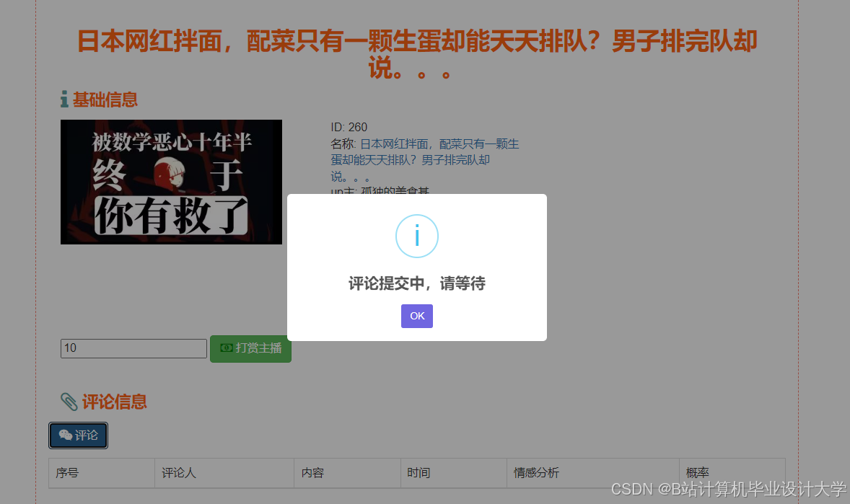Click the chat-bubble icon on the 评论 button
The width and height of the screenshot is (850, 504).
pos(66,436)
